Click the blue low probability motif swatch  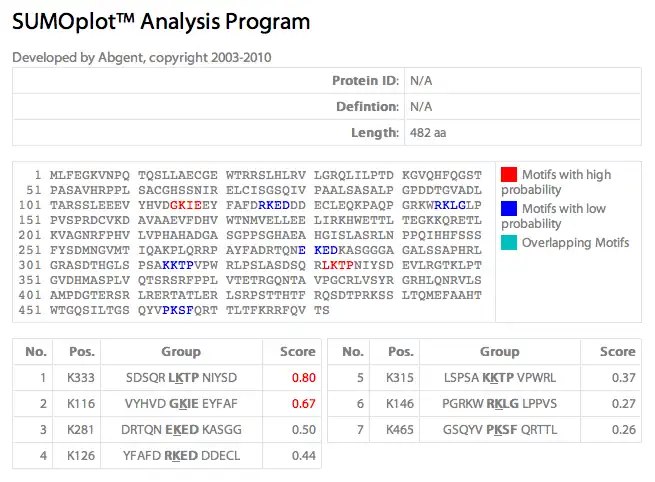[x=508, y=208]
